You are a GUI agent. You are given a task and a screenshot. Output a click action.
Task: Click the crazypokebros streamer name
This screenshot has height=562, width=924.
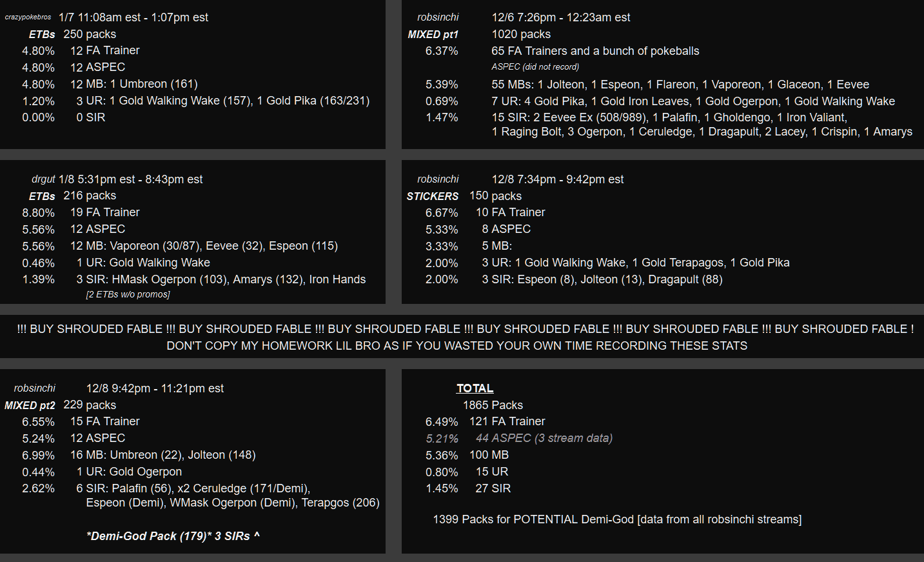click(28, 17)
